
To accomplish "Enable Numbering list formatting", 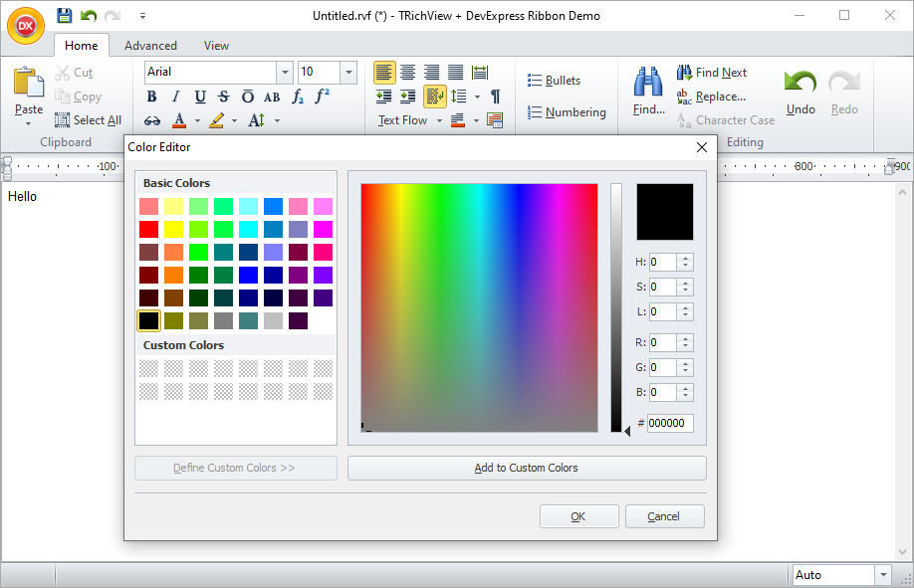I will tap(566, 111).
